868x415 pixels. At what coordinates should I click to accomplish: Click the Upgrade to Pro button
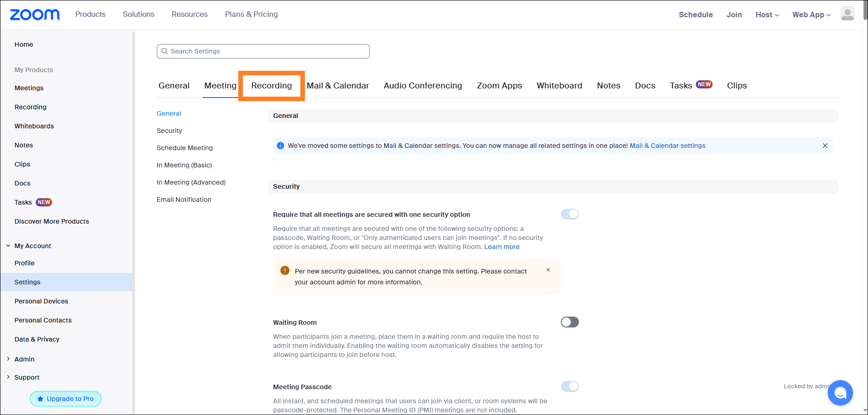[x=66, y=399]
